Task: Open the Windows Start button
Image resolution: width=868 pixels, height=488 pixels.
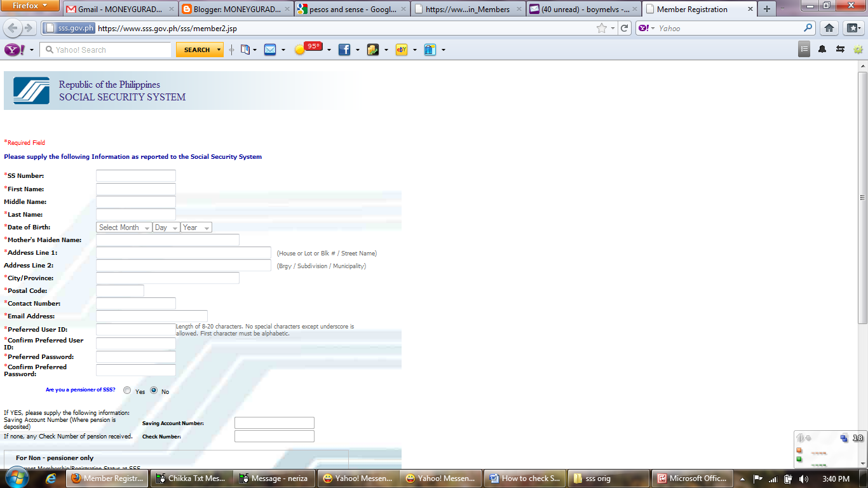Action: pos(16,478)
